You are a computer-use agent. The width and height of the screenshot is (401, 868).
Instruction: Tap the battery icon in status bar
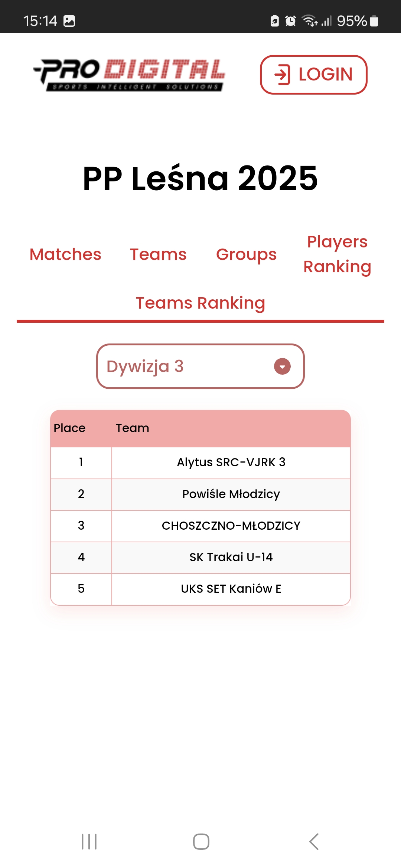pyautogui.click(x=374, y=21)
